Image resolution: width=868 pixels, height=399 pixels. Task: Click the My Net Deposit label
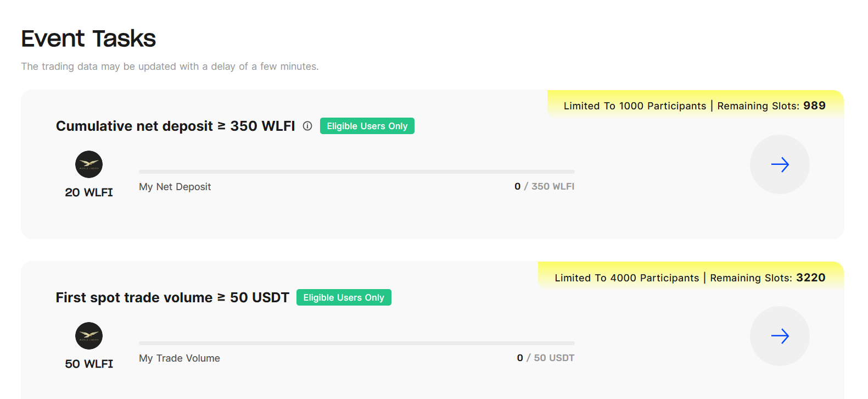[x=175, y=187]
